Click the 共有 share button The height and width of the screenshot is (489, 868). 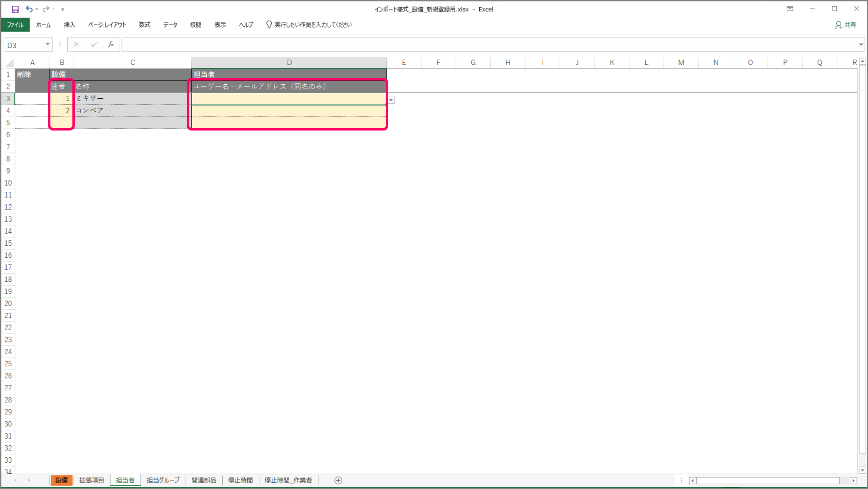846,25
